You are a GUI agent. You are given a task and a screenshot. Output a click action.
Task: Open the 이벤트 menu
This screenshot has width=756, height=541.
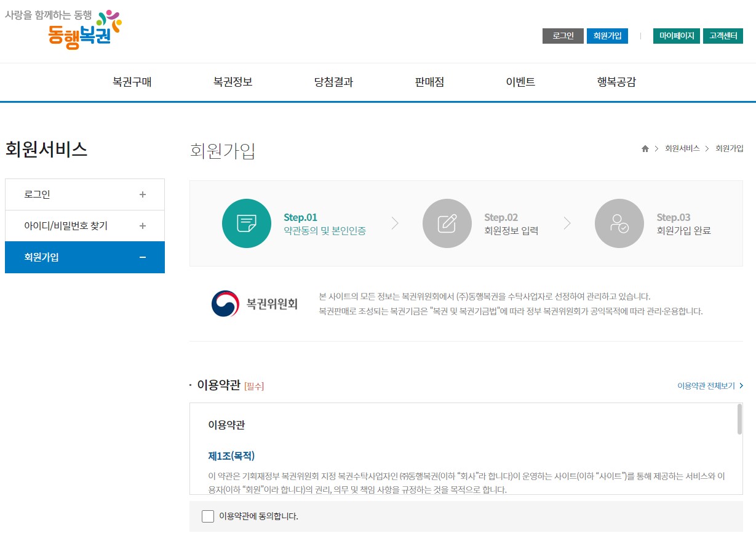point(520,82)
